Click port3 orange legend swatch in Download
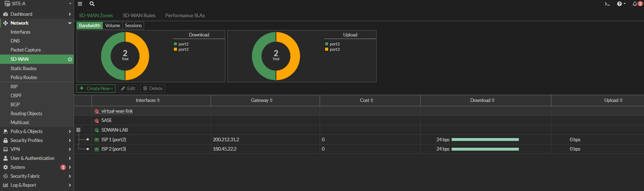 (176, 49)
